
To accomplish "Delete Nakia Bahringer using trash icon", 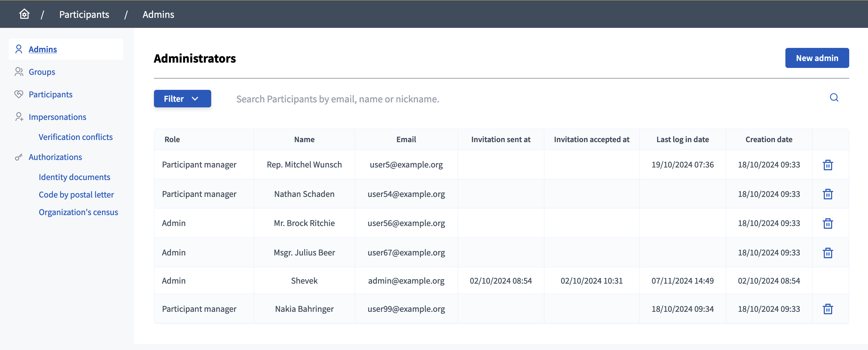I will [x=828, y=309].
